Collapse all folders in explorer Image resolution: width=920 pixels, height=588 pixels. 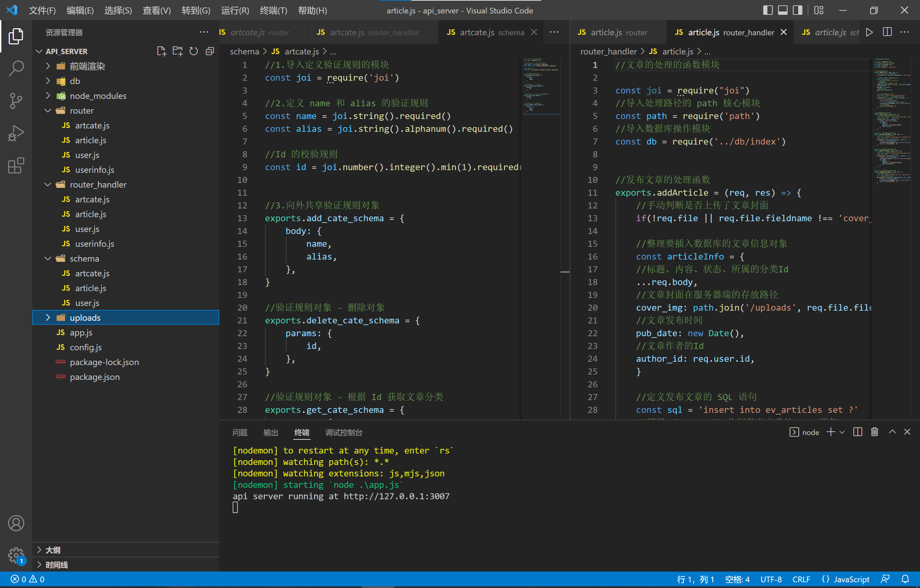pyautogui.click(x=210, y=51)
